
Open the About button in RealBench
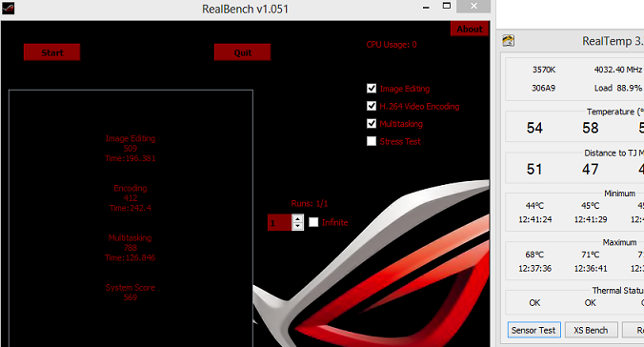pos(470,29)
